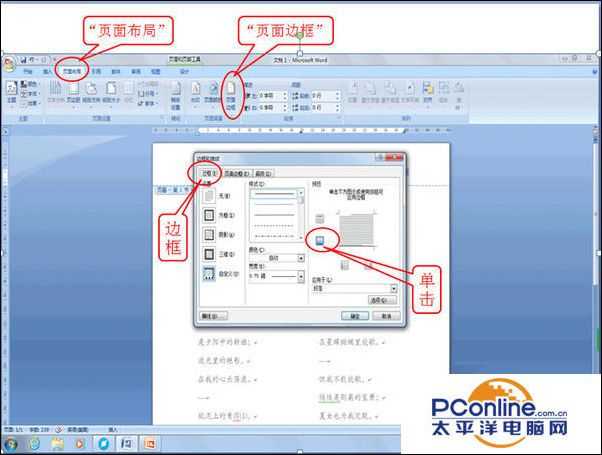This screenshot has height=455, width=602.
Task: Select the 三维 (3-D) border setting icon
Action: [209, 254]
